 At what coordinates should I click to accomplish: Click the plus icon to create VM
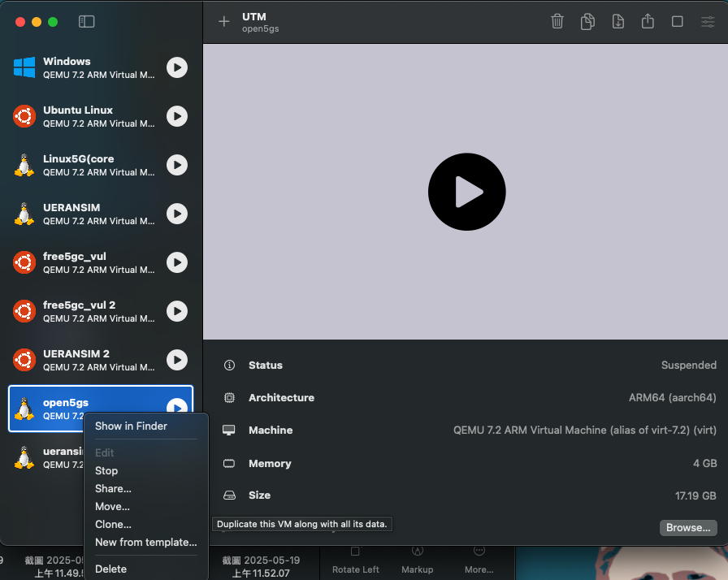point(223,21)
